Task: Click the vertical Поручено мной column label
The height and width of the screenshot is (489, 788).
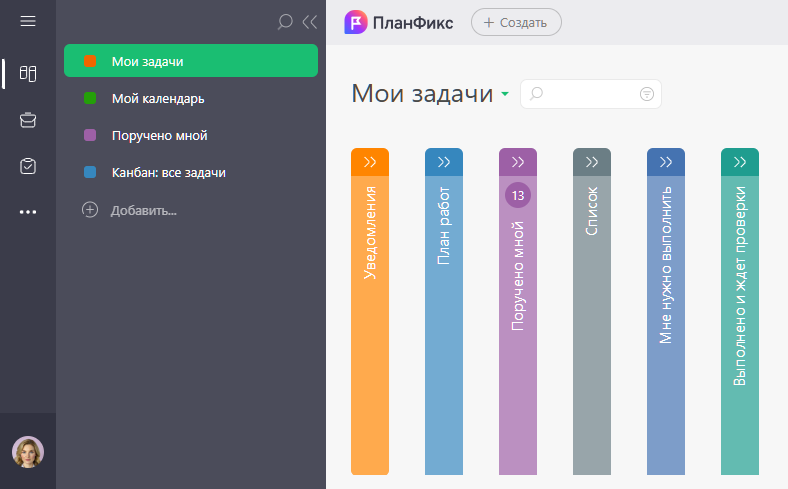Action: click(x=518, y=276)
